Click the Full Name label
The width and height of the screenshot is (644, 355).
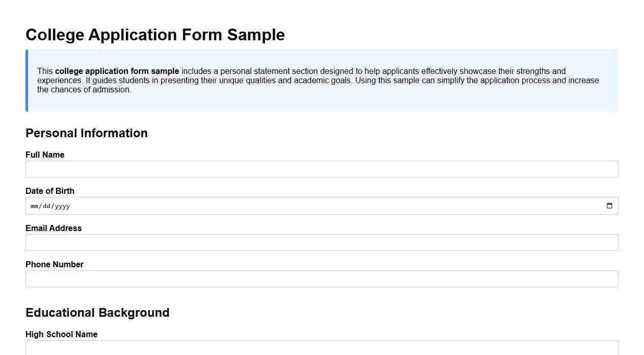[x=45, y=155]
